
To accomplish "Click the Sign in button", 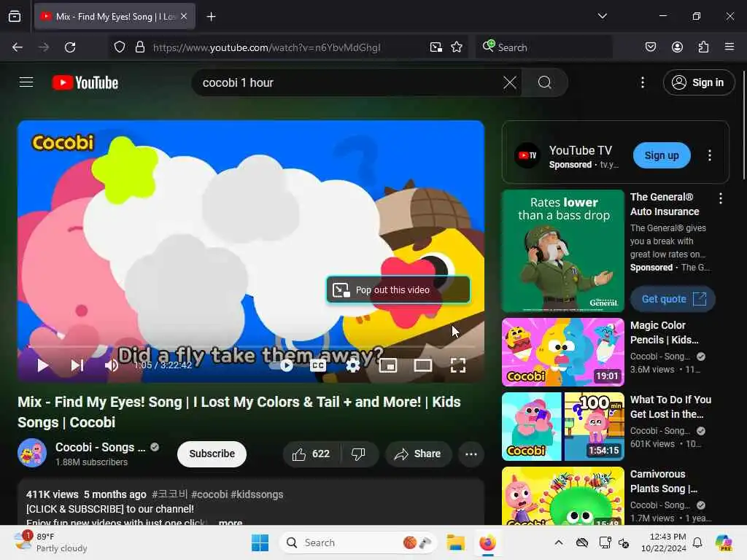I will 698,82.
